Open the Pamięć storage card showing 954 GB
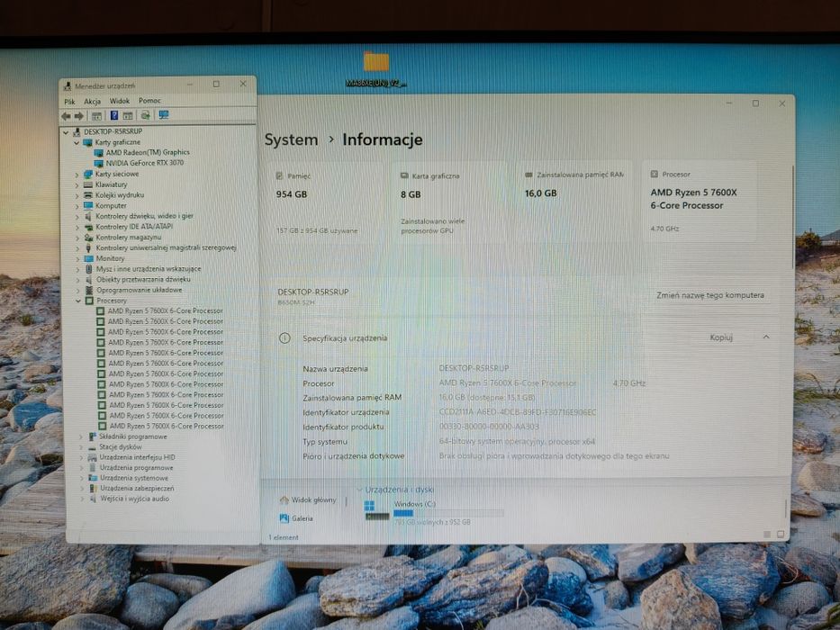 point(327,203)
